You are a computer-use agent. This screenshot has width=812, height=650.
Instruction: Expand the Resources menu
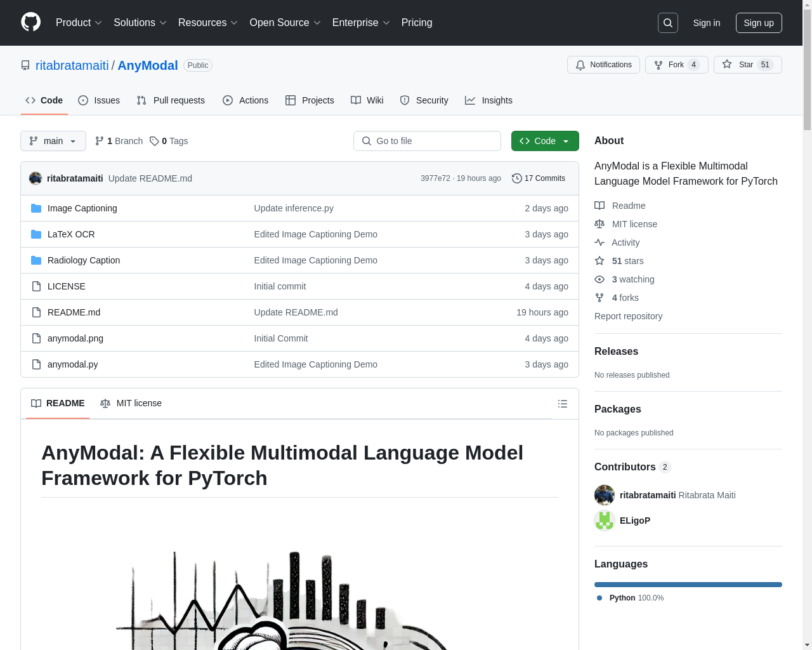[208, 23]
